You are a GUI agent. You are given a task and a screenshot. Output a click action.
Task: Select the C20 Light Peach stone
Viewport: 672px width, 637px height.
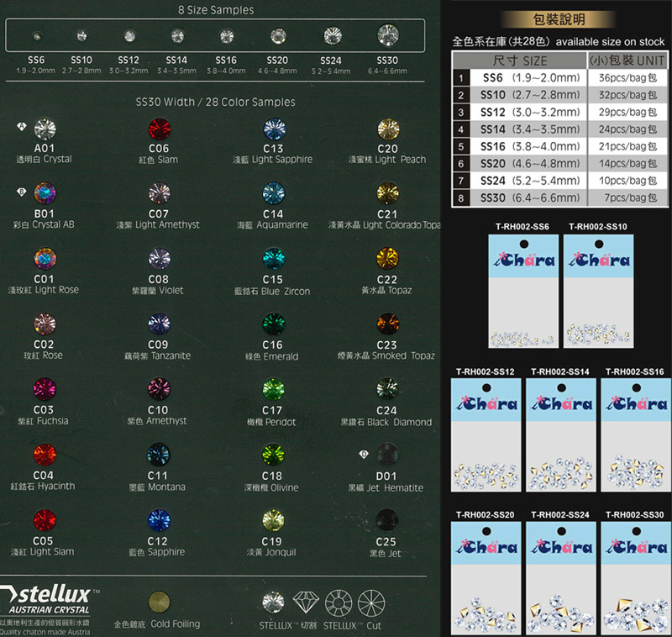(388, 129)
